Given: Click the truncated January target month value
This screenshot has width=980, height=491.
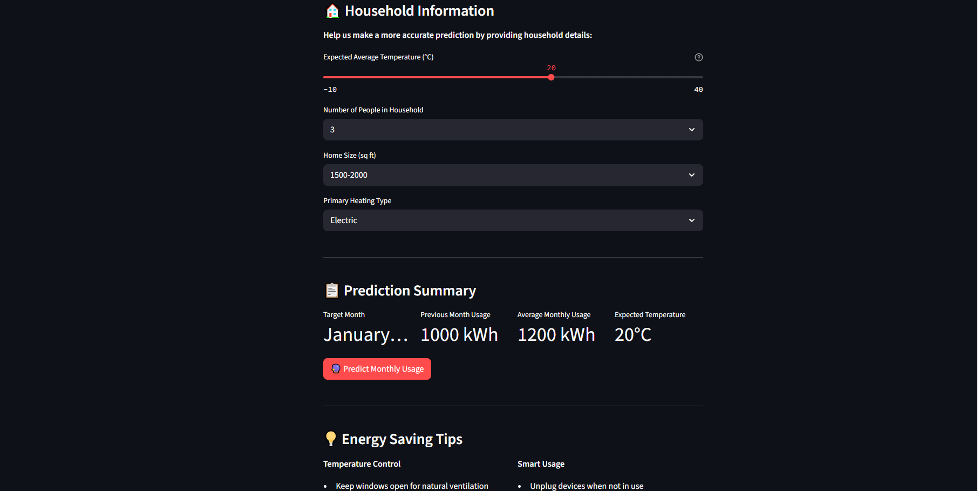Looking at the screenshot, I should [x=365, y=335].
